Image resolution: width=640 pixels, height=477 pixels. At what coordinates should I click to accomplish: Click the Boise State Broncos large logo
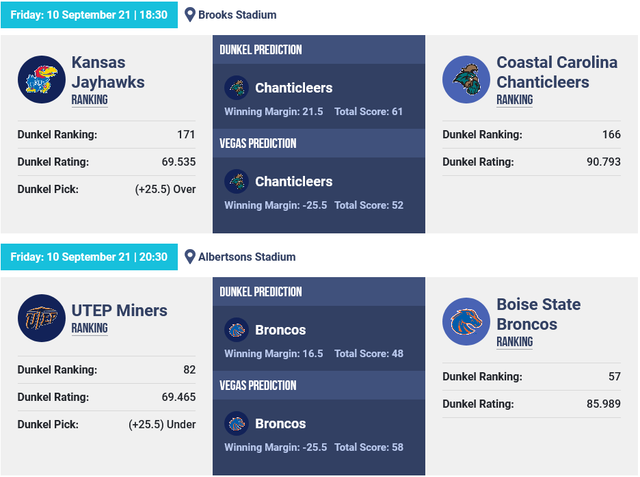[x=466, y=322]
